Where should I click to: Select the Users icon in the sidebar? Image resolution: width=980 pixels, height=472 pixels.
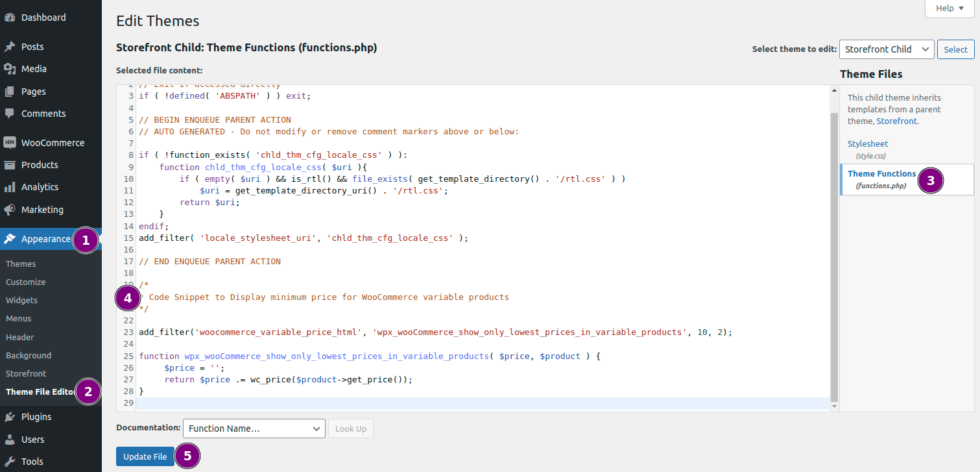tap(11, 439)
